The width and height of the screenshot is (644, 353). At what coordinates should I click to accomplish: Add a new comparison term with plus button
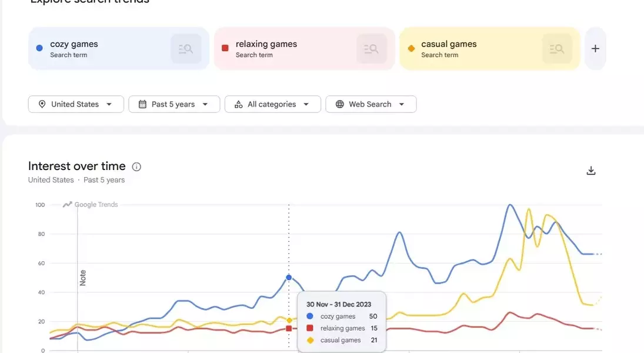click(595, 48)
